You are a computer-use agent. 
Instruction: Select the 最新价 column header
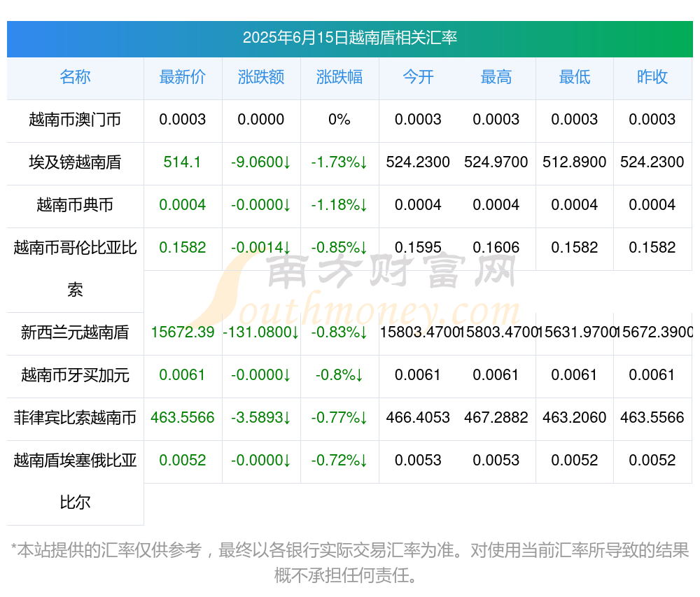point(183,77)
